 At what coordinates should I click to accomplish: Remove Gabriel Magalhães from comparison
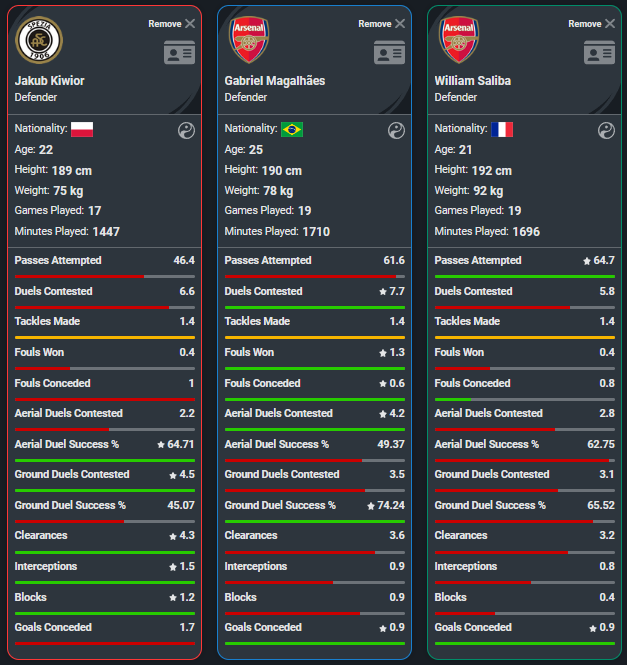coord(382,24)
